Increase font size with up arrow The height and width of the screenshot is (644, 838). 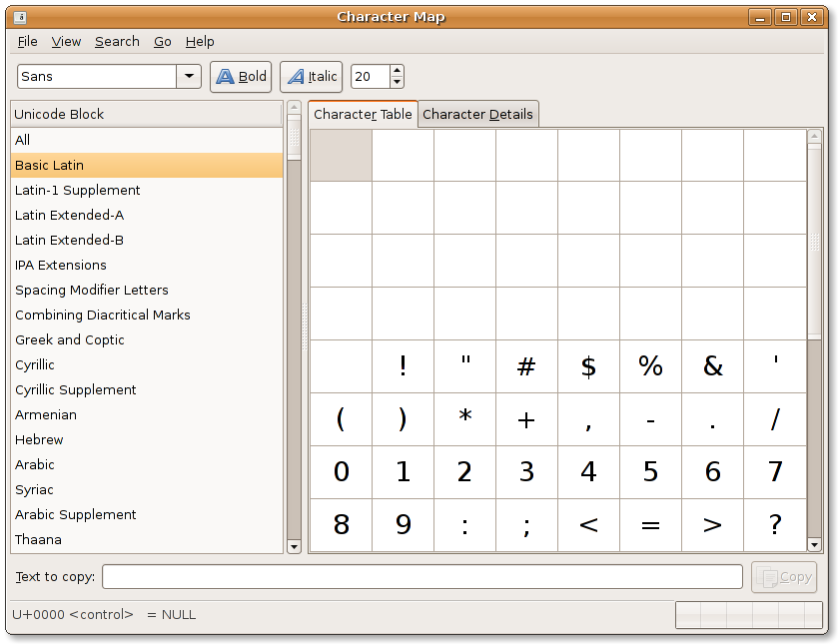point(397,71)
